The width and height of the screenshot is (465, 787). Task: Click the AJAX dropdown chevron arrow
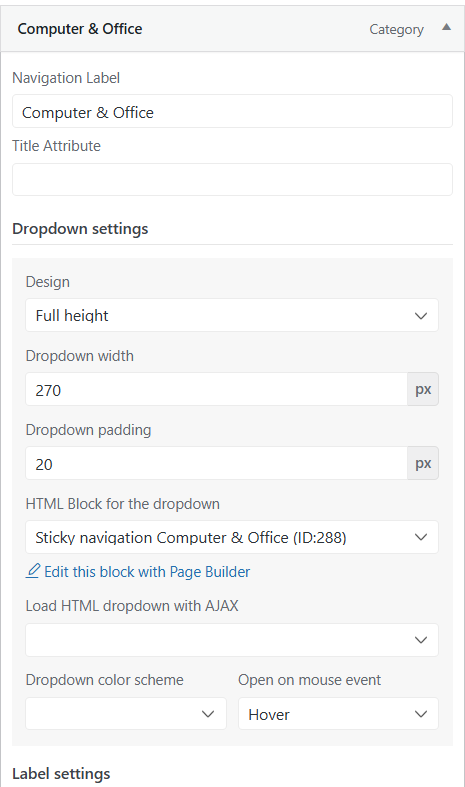[x=421, y=640]
